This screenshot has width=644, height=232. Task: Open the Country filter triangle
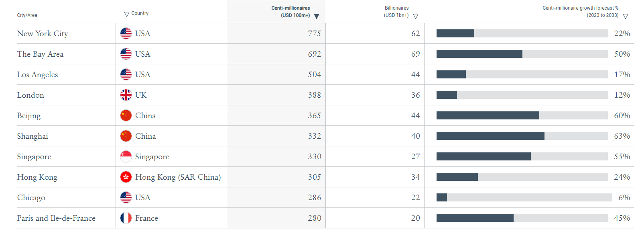coord(127,14)
